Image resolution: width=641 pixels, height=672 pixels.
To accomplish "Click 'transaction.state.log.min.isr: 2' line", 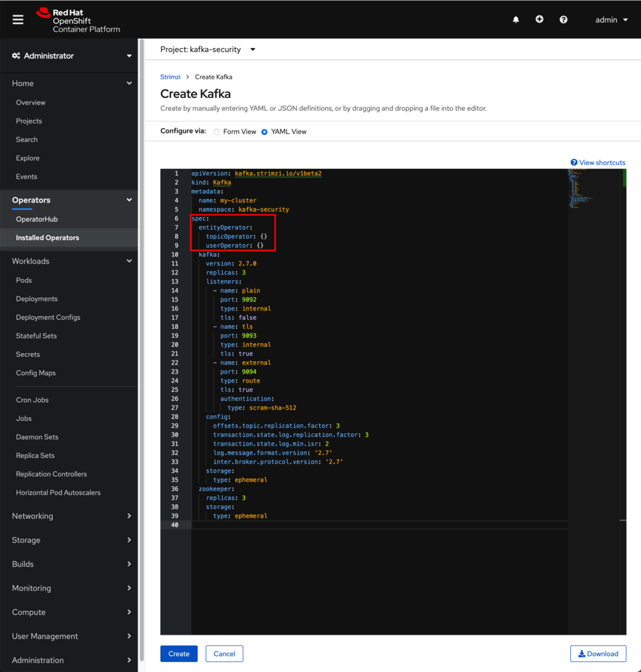I will tap(271, 444).
